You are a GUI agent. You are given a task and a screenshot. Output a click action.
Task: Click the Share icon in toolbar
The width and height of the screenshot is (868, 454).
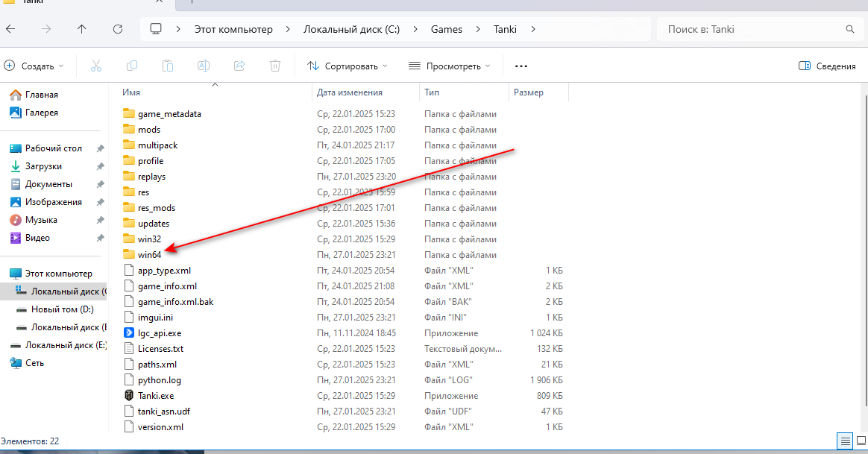pyautogui.click(x=239, y=66)
